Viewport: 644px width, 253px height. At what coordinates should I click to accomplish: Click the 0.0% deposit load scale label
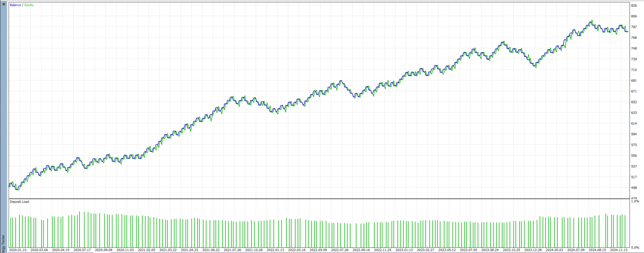635,248
